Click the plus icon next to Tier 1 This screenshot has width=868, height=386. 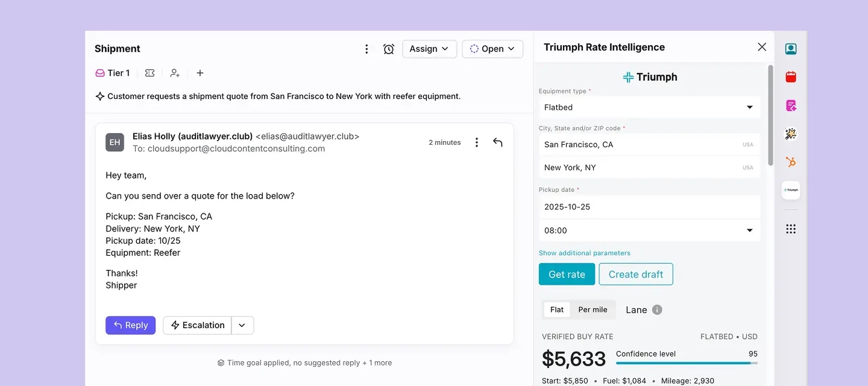pyautogui.click(x=200, y=72)
